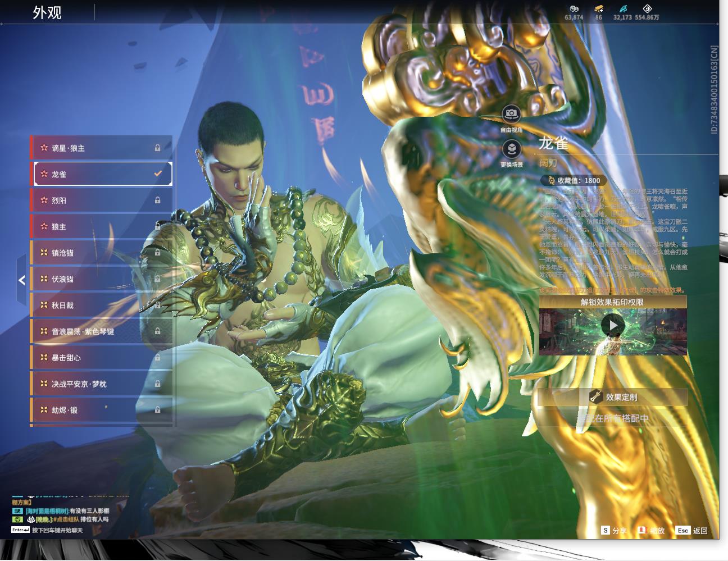Toggle the checked 龙雀 skin entry
The image size is (728, 561).
103,174
